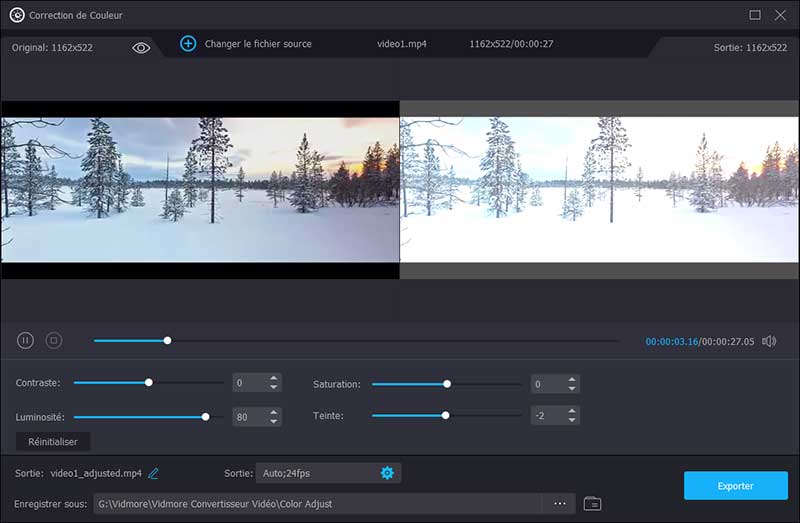
Task: Click the Correction de Couleur app logo
Action: tap(16, 15)
